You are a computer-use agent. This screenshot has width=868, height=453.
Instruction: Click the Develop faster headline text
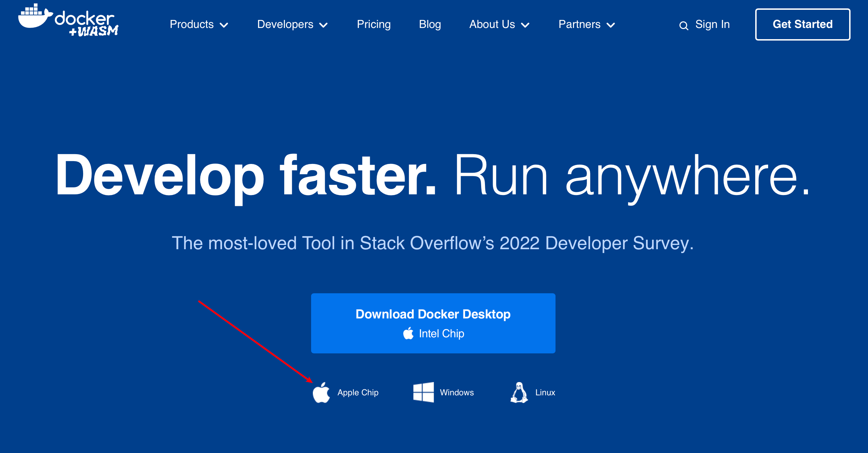pyautogui.click(x=246, y=175)
